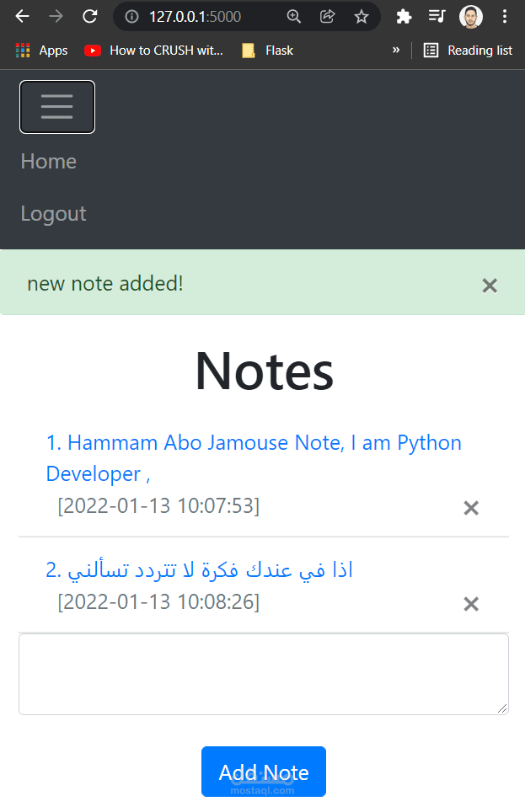
Task: Reload the page with the refresh icon
Action: point(90,16)
